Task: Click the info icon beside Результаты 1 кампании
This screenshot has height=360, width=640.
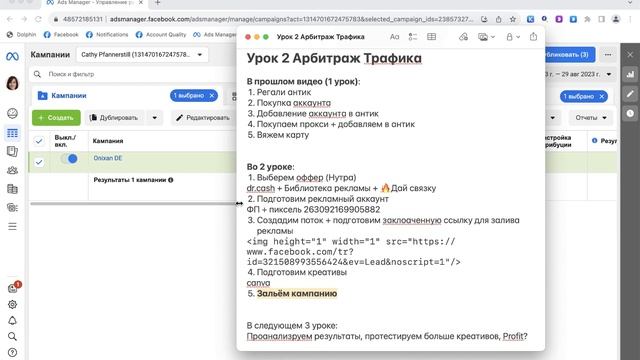Action: click(x=171, y=180)
